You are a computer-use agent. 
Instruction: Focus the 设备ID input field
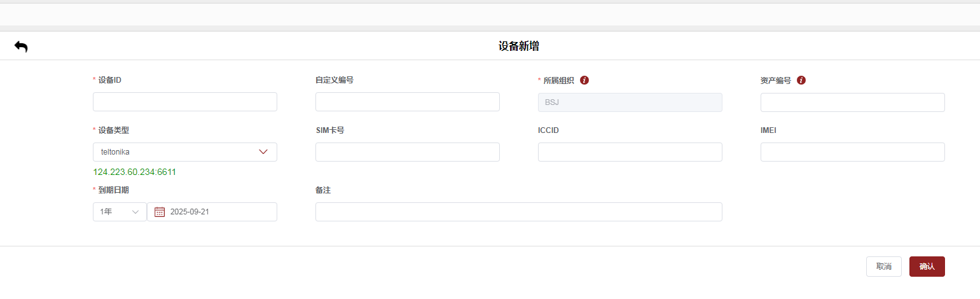point(184,102)
